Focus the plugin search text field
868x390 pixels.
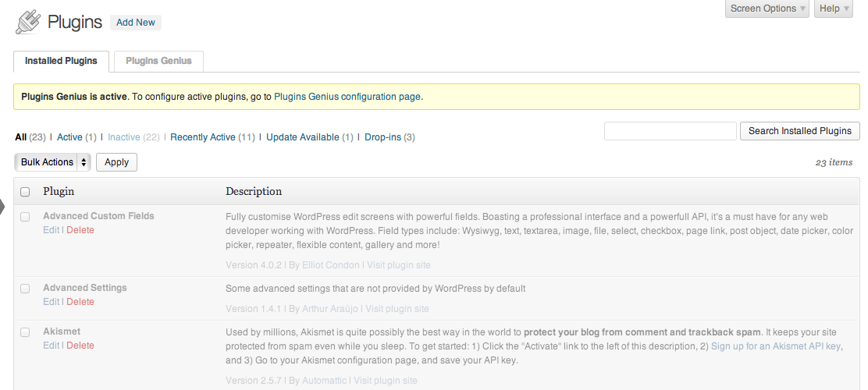click(670, 131)
